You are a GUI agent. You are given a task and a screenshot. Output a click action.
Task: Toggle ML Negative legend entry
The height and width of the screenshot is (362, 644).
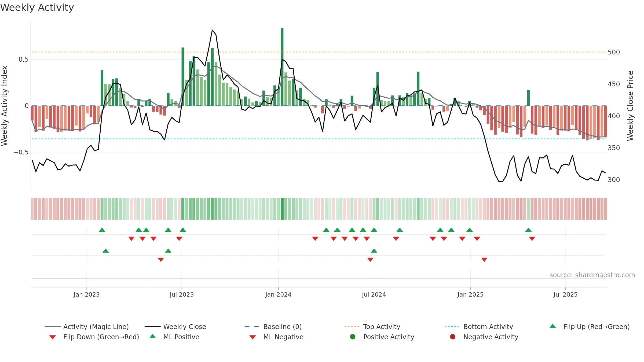pos(276,337)
